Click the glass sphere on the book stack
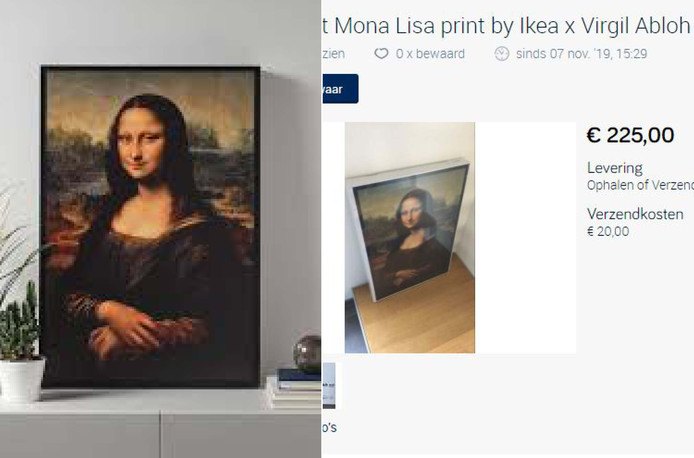The height and width of the screenshot is (458, 694). tap(307, 353)
